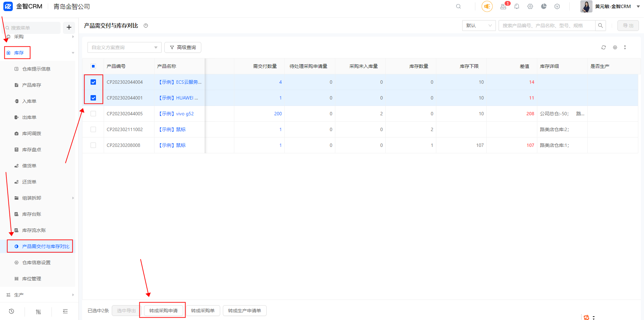Open product link 【示例】HUAWEI ...
644x320 pixels.
tap(178, 98)
